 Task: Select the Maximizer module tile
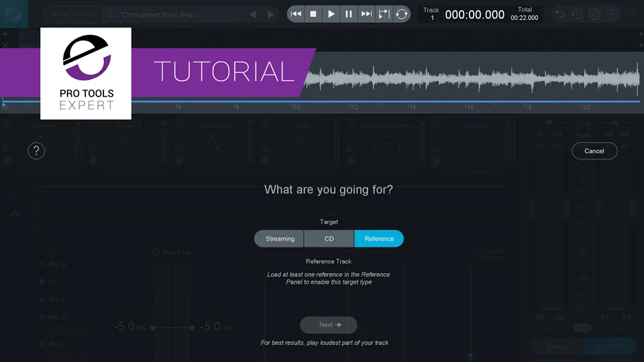click(473, 142)
